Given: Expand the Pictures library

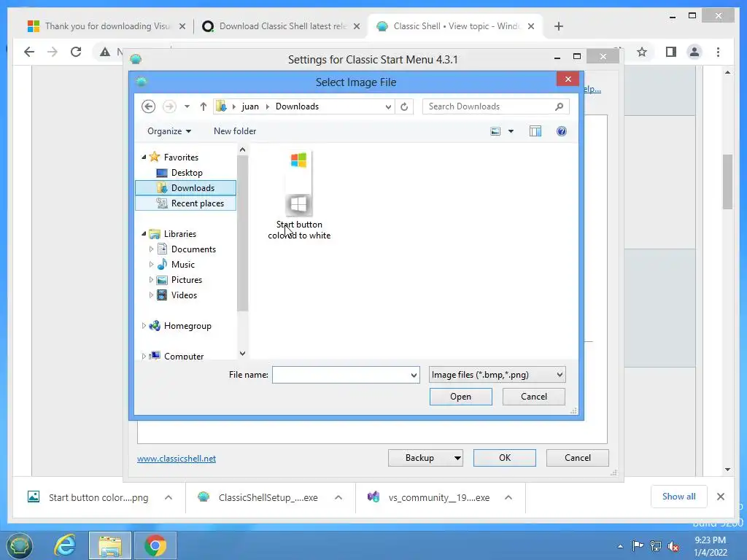Looking at the screenshot, I should tap(151, 279).
